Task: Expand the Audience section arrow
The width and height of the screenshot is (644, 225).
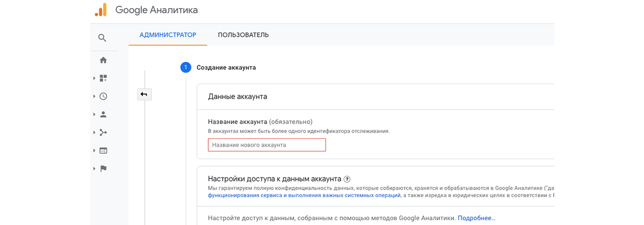Action: click(x=94, y=114)
